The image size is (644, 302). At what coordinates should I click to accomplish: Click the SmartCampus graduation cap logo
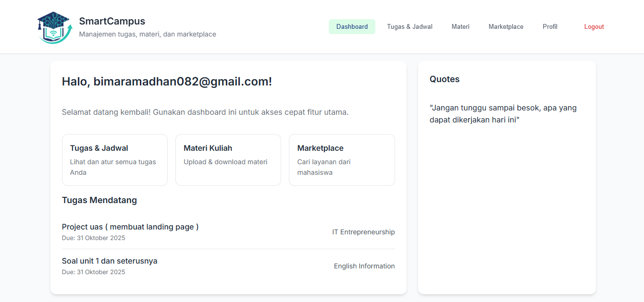coord(54,27)
